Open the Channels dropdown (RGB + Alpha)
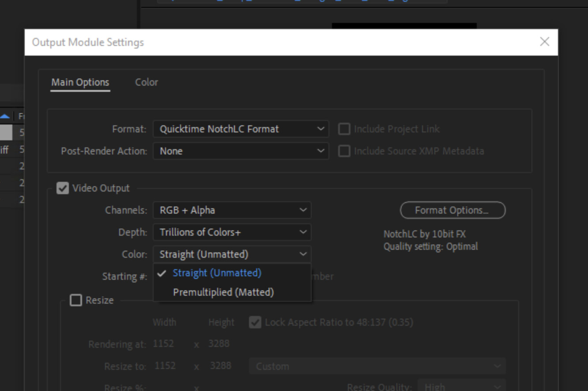This screenshot has height=391, width=588. [x=232, y=210]
